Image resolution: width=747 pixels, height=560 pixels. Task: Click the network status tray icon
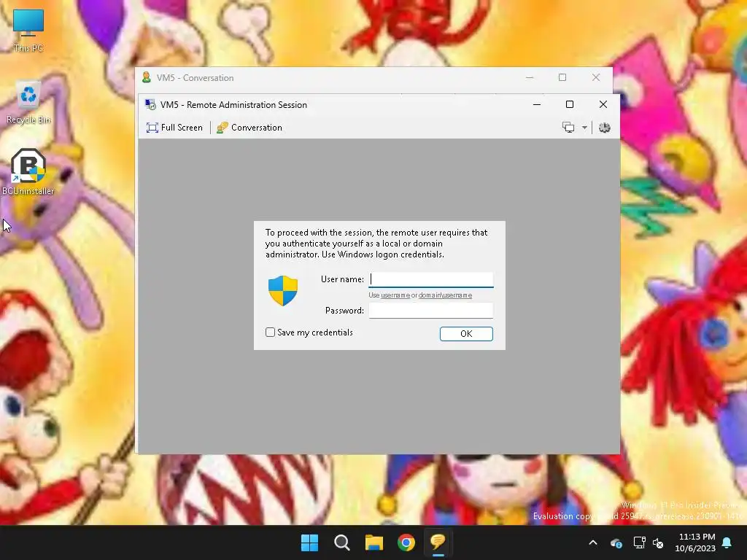click(x=639, y=542)
